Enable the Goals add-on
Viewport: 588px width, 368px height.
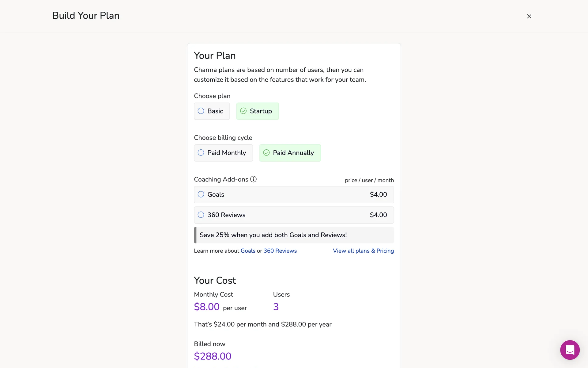click(x=294, y=194)
